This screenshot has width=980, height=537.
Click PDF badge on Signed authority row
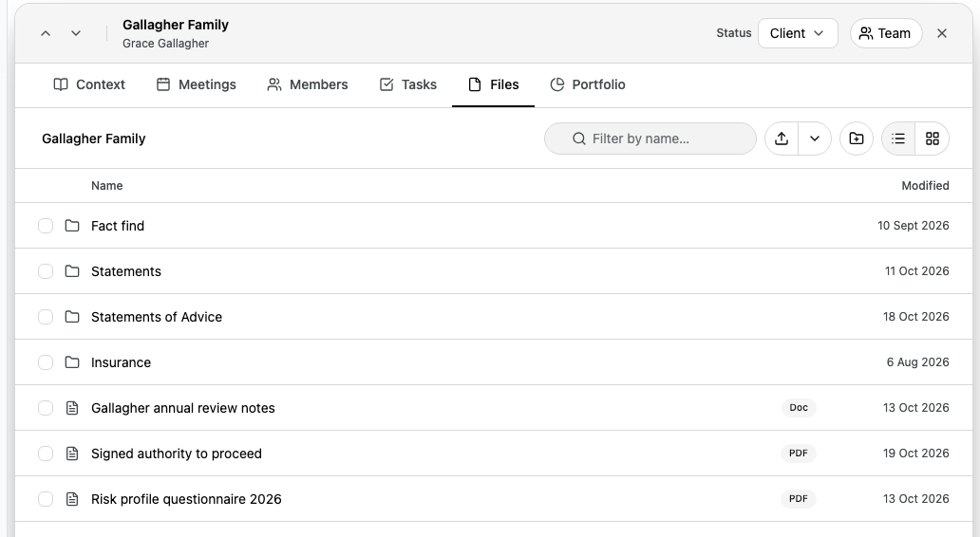pyautogui.click(x=798, y=454)
